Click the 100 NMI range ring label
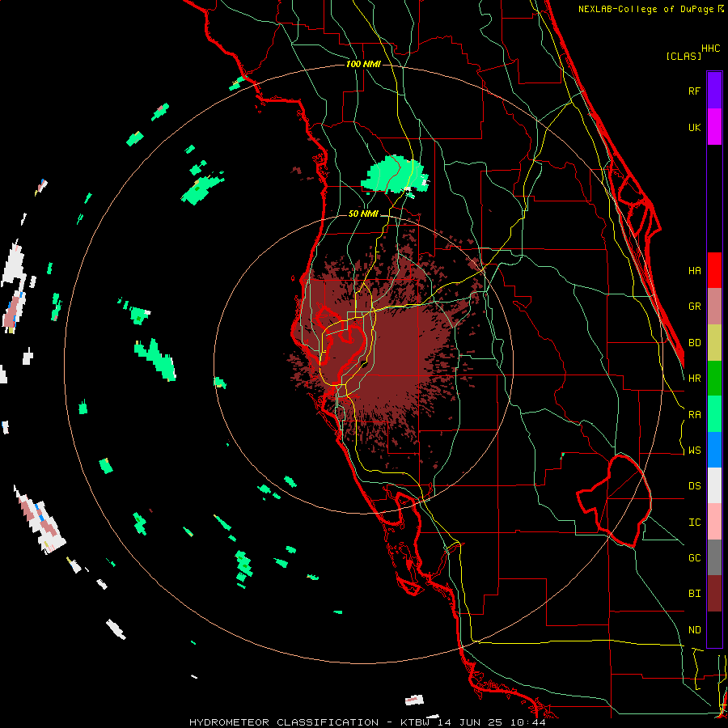 point(363,64)
